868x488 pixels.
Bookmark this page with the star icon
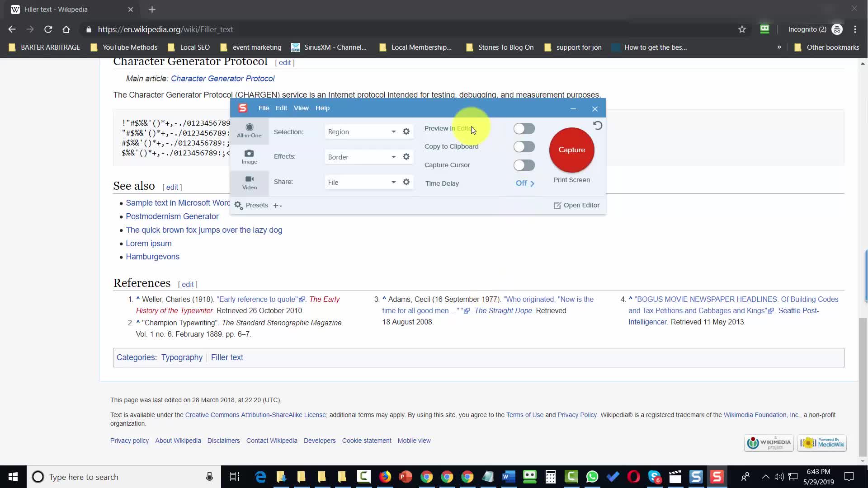(742, 29)
